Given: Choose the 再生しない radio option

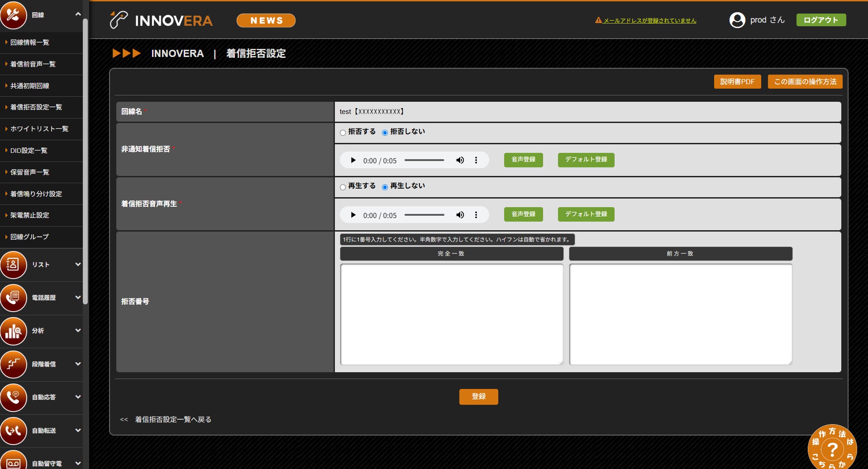Looking at the screenshot, I should (x=385, y=187).
